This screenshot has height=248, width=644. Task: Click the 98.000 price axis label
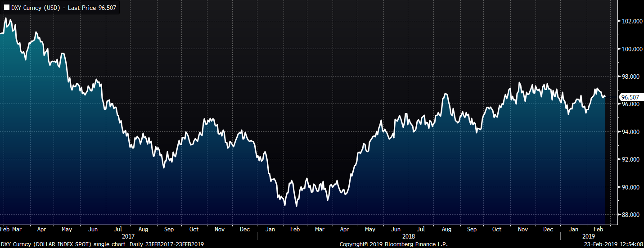[630, 77]
